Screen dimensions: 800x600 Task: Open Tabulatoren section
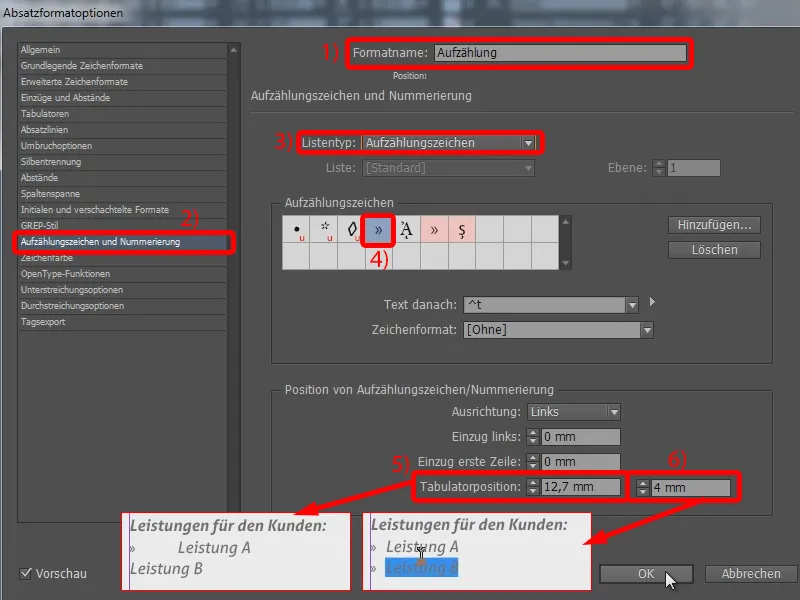click(122, 114)
